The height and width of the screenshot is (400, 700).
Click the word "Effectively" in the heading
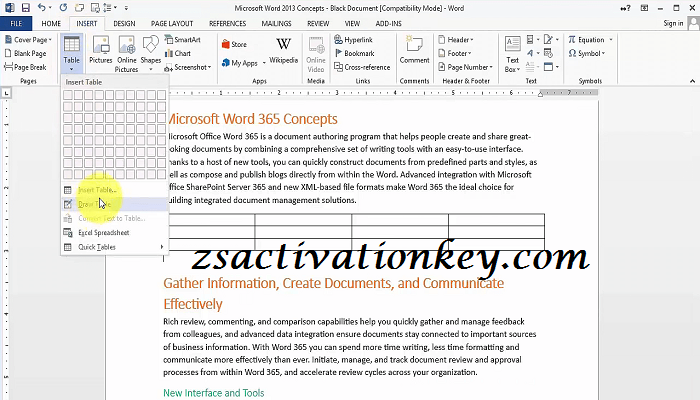pyautogui.click(x=192, y=304)
